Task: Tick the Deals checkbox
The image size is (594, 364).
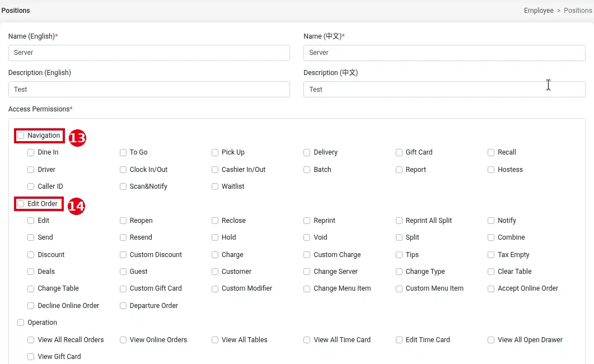Action: pos(31,272)
